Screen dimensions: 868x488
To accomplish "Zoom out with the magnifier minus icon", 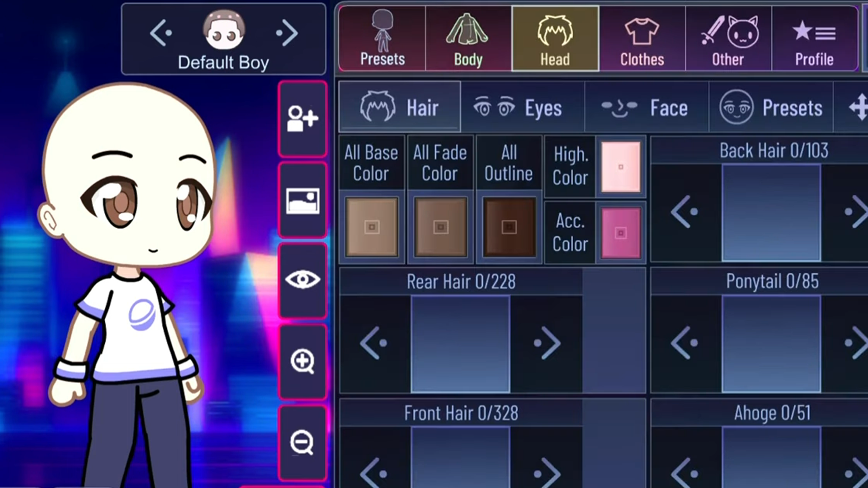I will 302,442.
